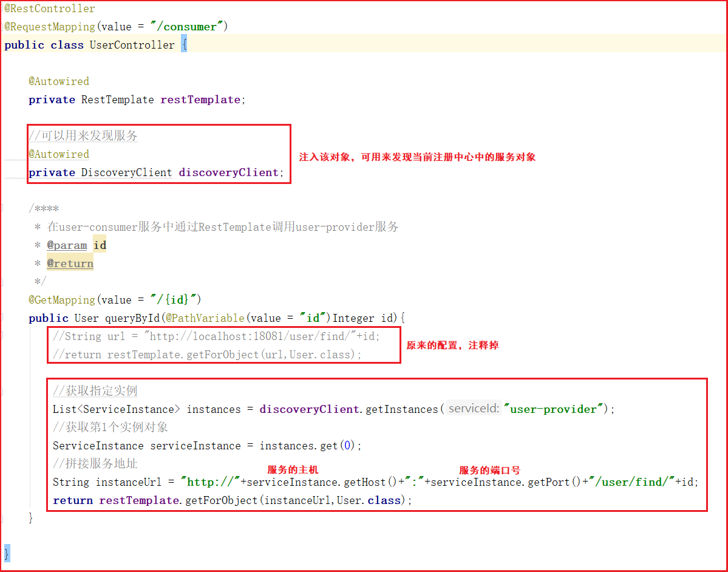This screenshot has width=728, height=572.
Task: Click the @RestController annotation
Action: (50, 9)
